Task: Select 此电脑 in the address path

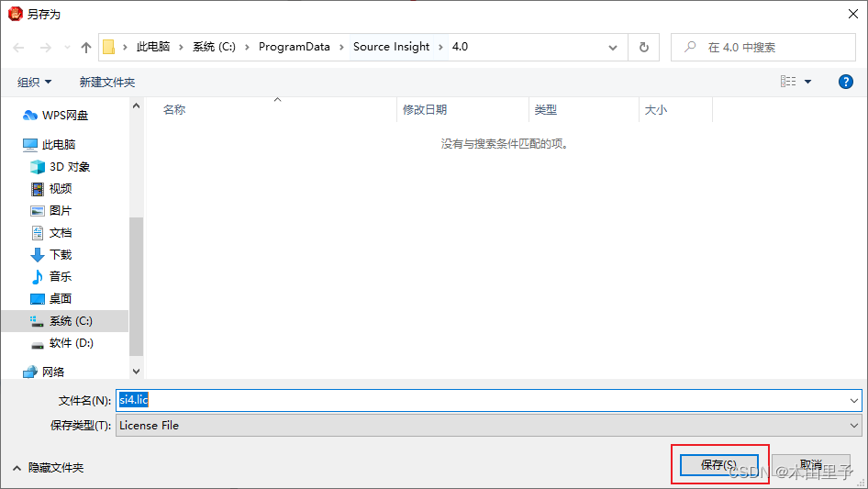Action: pyautogui.click(x=153, y=47)
